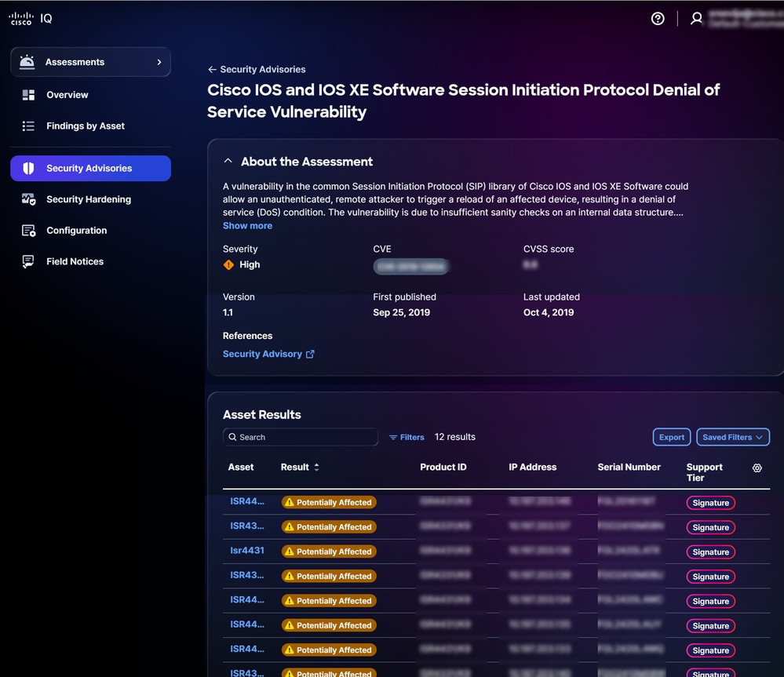
Task: Click the Oct 4, 2019 updated date
Action: pos(549,313)
